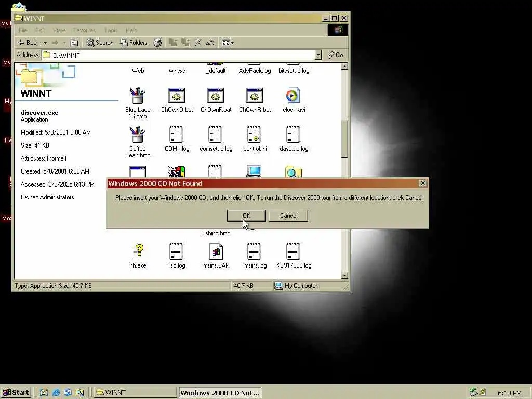
Task: Select the AdvPack.log file label
Action: coord(255,71)
